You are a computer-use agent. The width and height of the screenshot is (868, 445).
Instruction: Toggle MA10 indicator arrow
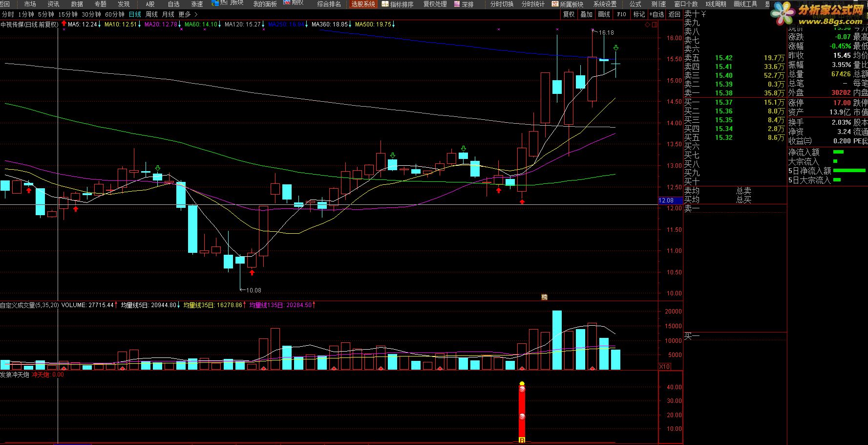point(139,24)
